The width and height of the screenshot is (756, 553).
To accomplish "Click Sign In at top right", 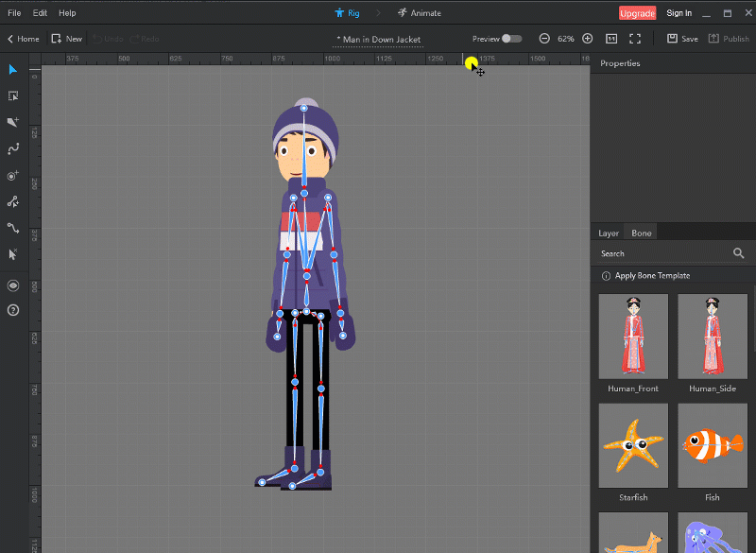I will point(679,12).
